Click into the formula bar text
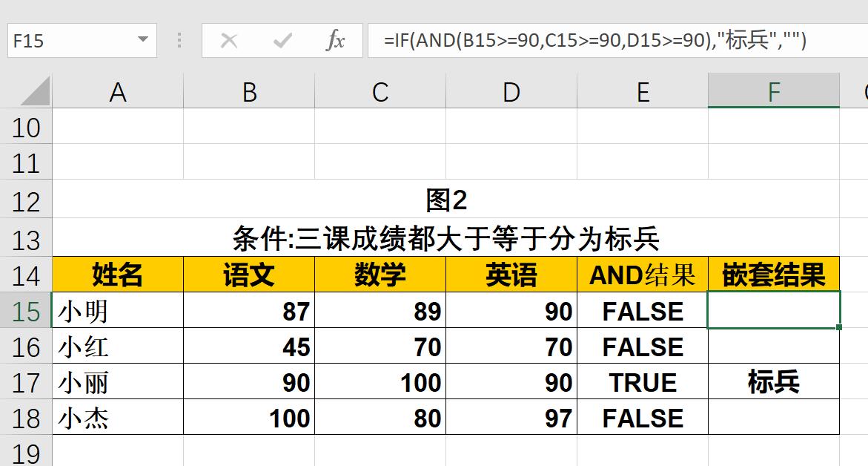 (x=595, y=41)
